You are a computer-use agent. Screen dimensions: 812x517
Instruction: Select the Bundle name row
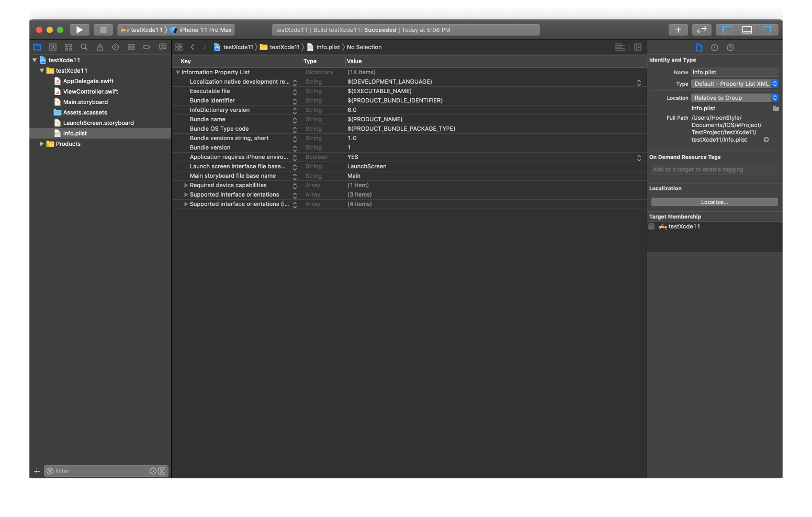(x=409, y=120)
